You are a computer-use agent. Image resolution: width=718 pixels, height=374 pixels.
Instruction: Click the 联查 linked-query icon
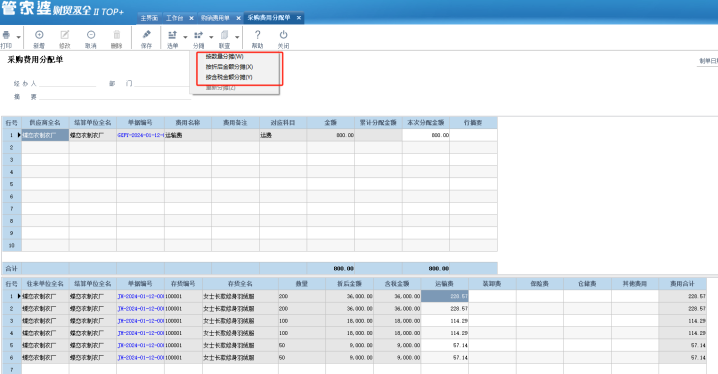224,35
